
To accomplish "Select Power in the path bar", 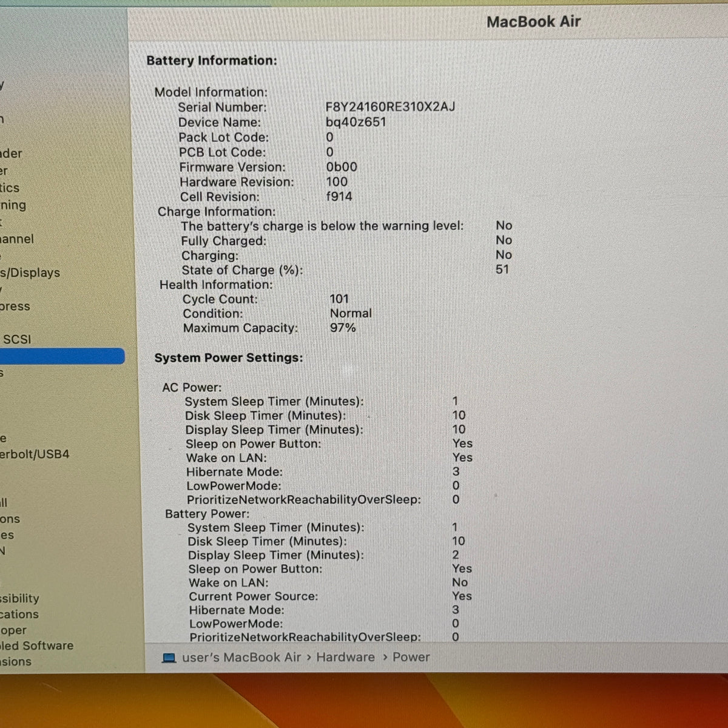I will pos(411,657).
